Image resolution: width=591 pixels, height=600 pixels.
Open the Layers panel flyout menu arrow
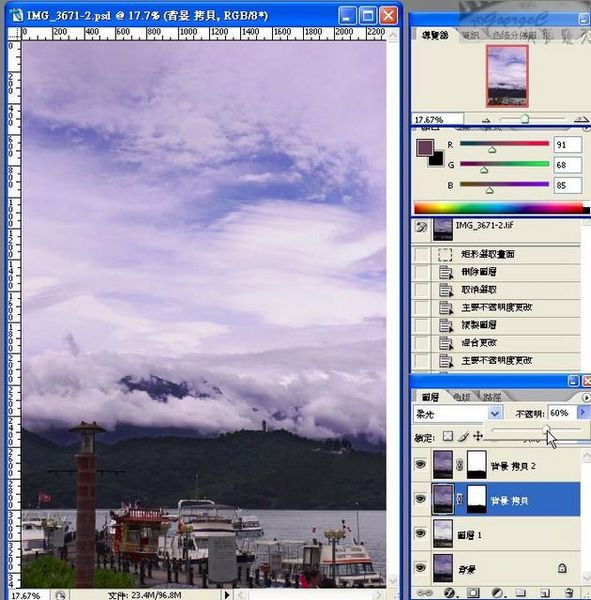pos(586,398)
